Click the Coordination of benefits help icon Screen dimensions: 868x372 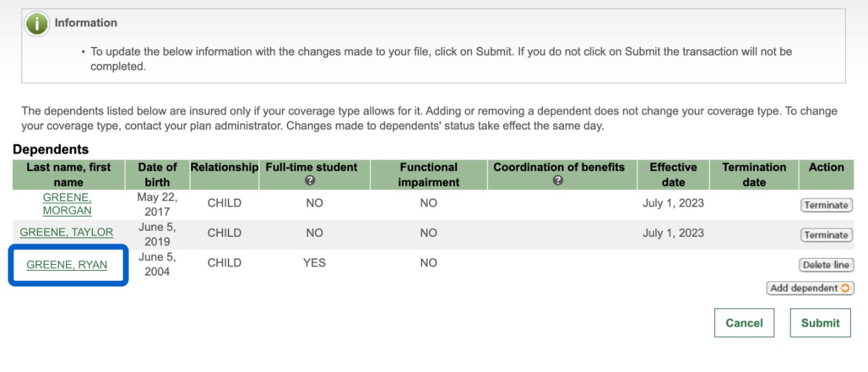[x=557, y=181]
